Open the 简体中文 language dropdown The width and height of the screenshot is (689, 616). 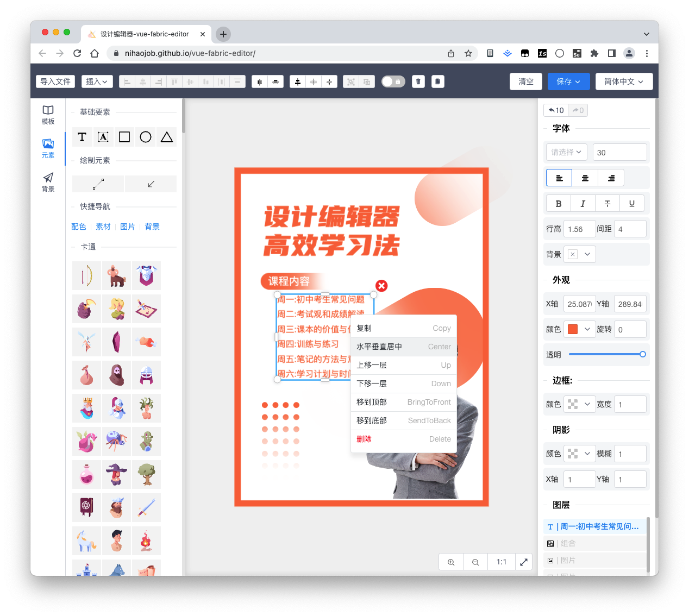[624, 81]
